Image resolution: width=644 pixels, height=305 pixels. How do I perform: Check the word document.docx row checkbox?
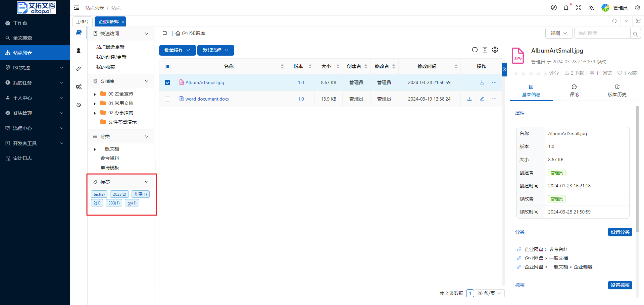click(167, 99)
